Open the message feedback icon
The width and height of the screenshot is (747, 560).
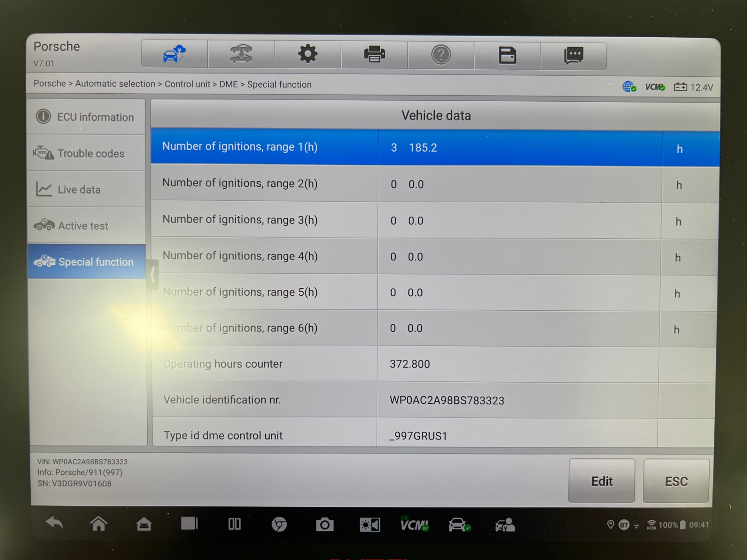pos(573,56)
